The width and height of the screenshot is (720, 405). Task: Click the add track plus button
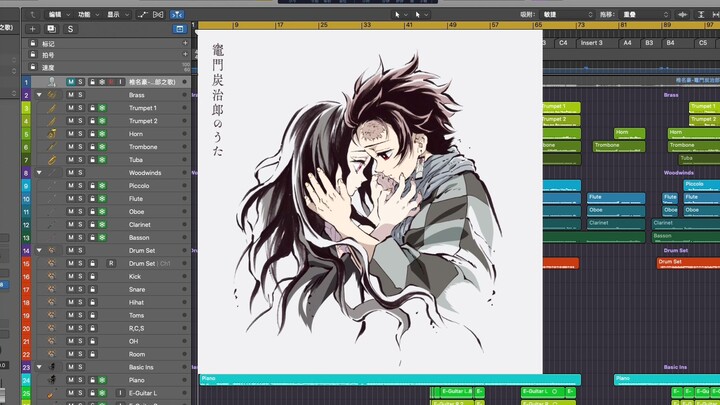pos(33,29)
